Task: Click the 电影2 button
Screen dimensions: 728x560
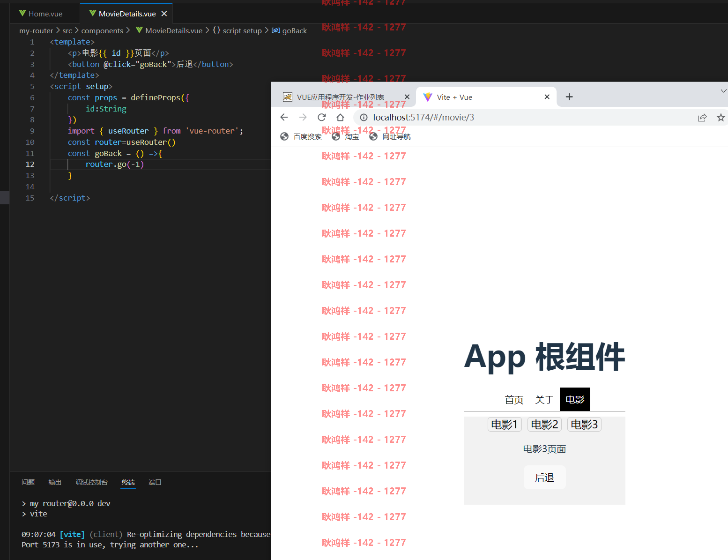Action: point(544,425)
